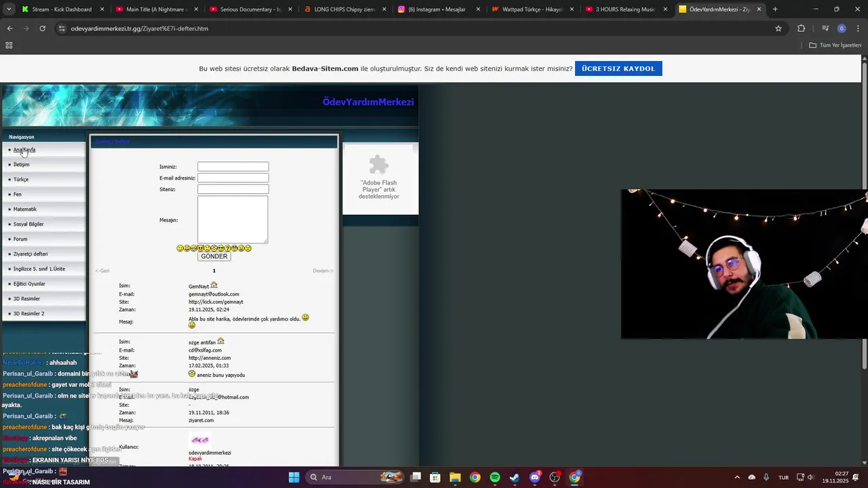The width and height of the screenshot is (868, 488).
Task: Click the Mesajınız text area
Action: [x=233, y=220]
